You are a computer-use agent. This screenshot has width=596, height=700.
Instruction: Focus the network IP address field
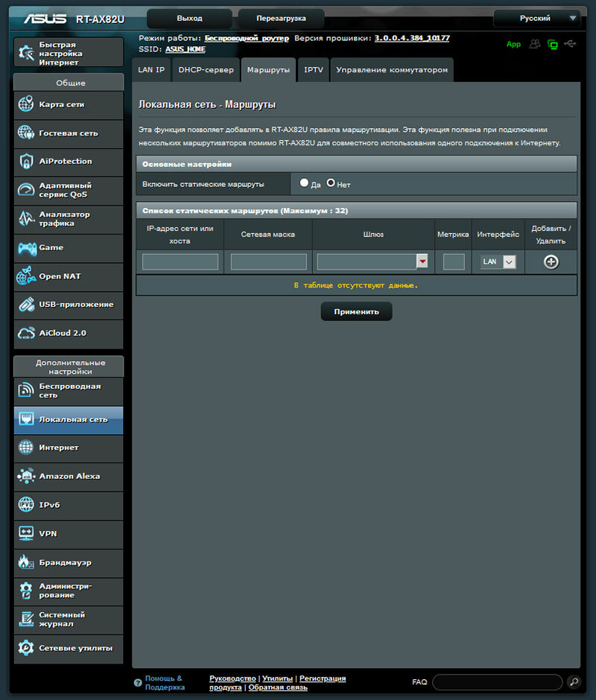click(180, 261)
